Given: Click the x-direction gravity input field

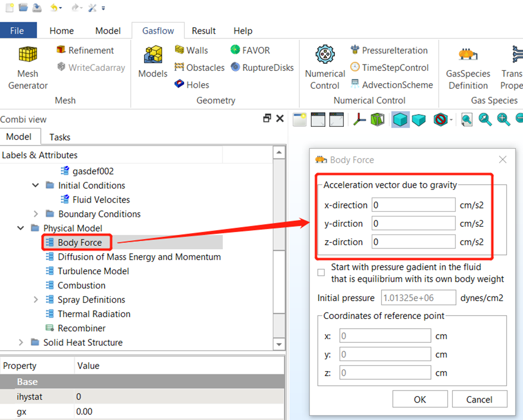Looking at the screenshot, I should pyautogui.click(x=413, y=205).
